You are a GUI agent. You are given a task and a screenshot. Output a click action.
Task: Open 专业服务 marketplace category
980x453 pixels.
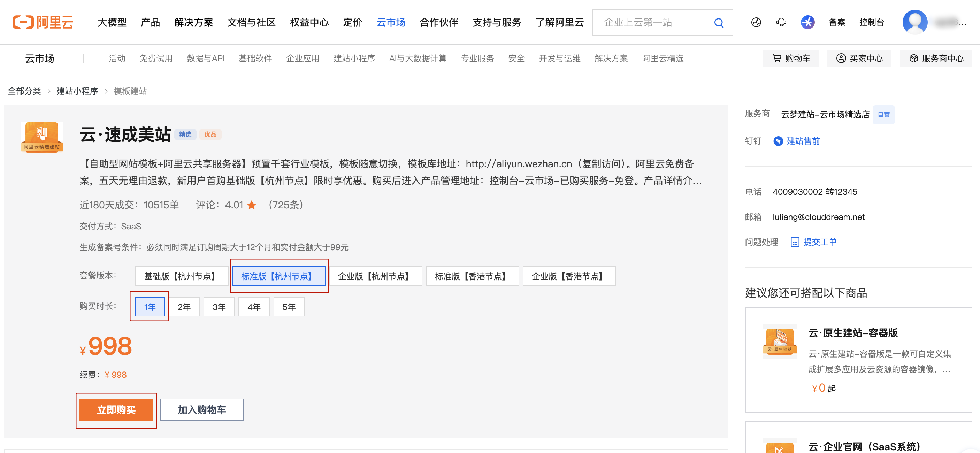(477, 59)
